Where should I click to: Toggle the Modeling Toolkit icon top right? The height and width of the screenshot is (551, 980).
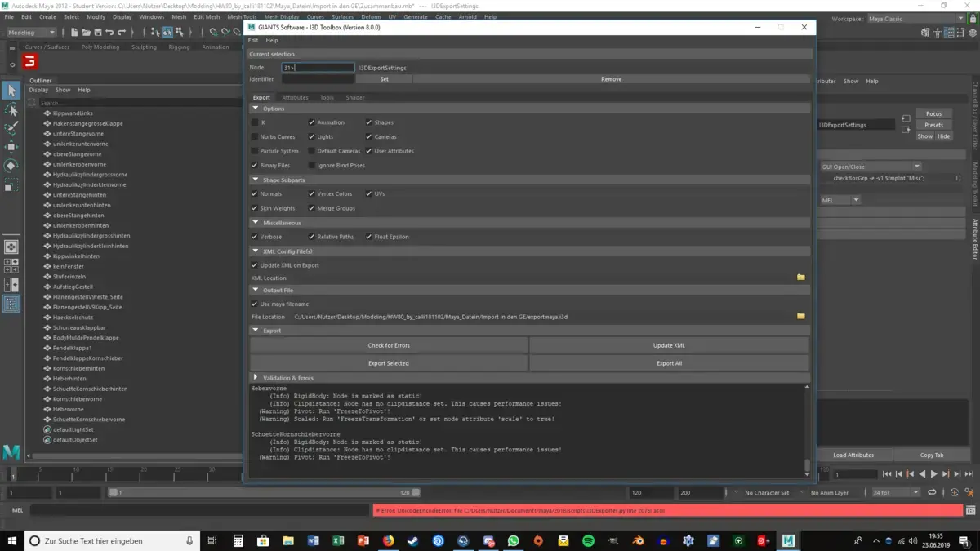coord(925,33)
